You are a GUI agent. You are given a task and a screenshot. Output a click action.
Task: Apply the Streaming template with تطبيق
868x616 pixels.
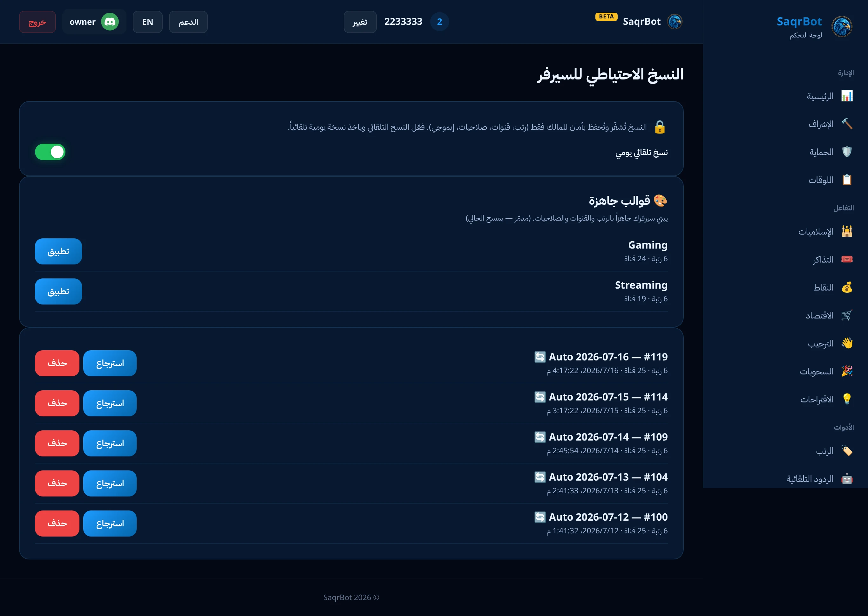[x=58, y=291]
